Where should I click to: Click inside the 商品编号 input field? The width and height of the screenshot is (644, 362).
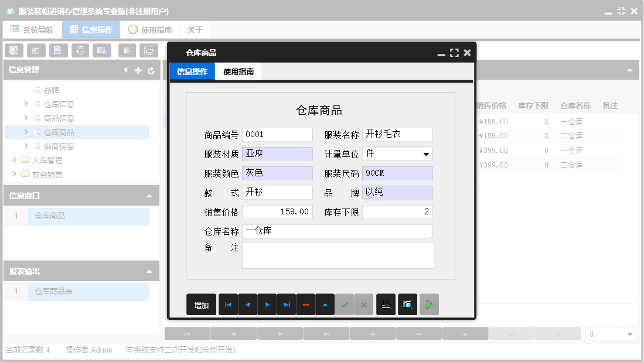click(277, 134)
